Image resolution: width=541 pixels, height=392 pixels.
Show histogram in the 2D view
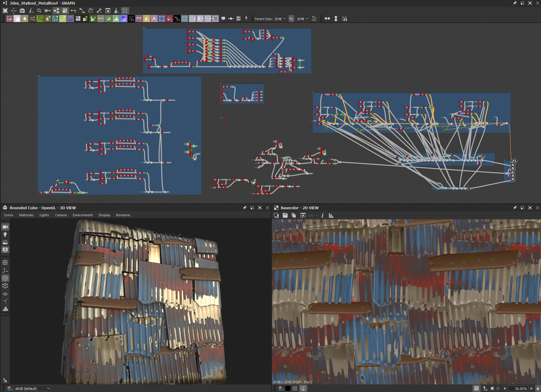tap(331, 215)
